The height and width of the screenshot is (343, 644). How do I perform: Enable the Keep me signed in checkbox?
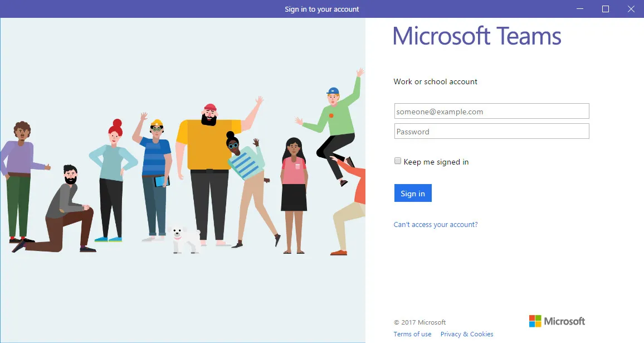tap(398, 161)
